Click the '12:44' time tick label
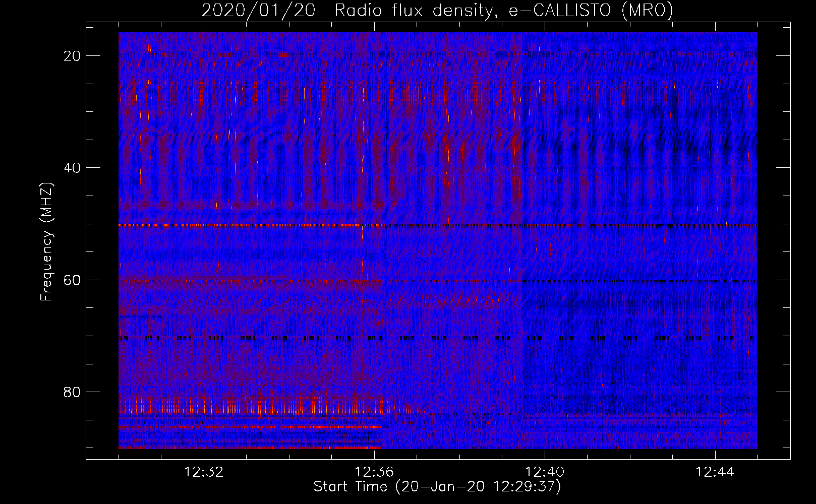 click(715, 472)
